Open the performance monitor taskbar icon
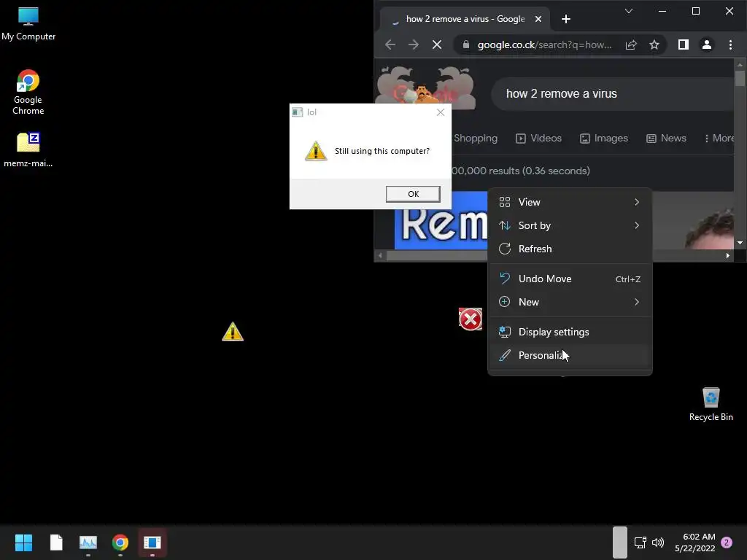 click(88, 542)
